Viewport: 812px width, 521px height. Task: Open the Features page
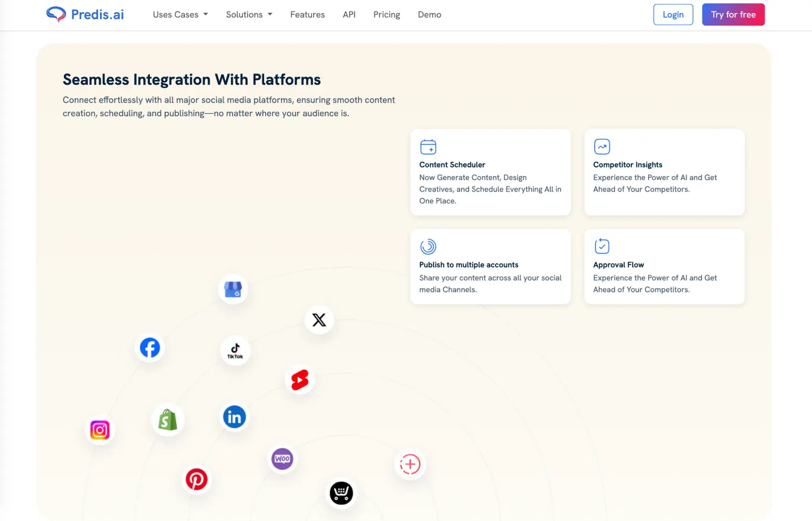[307, 15]
